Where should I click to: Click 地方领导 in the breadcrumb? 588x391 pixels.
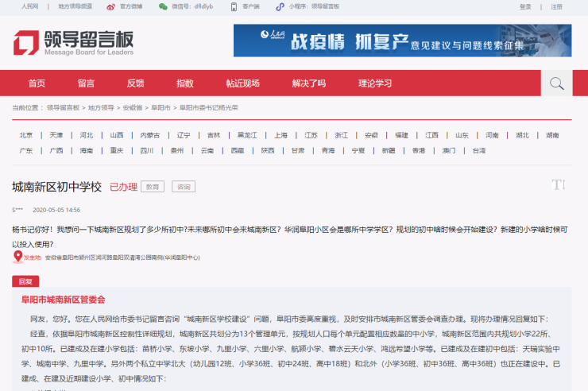(x=101, y=107)
